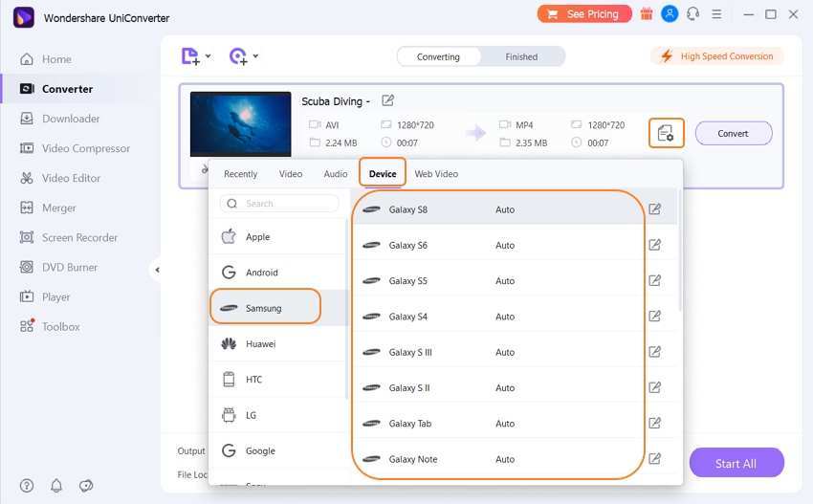
Task: Edit Galaxy S5 preset settings
Action: coord(655,280)
